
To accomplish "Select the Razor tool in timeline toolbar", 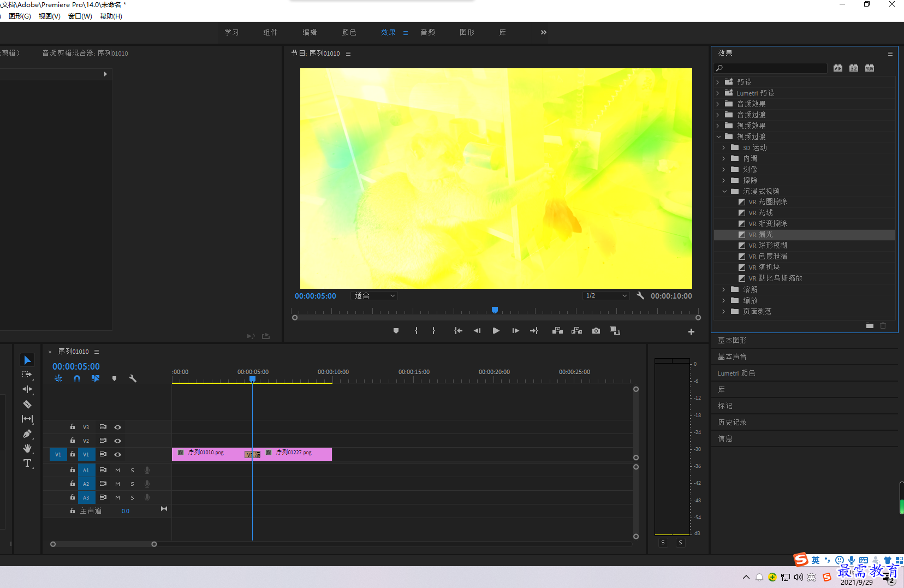I will pos(27,404).
